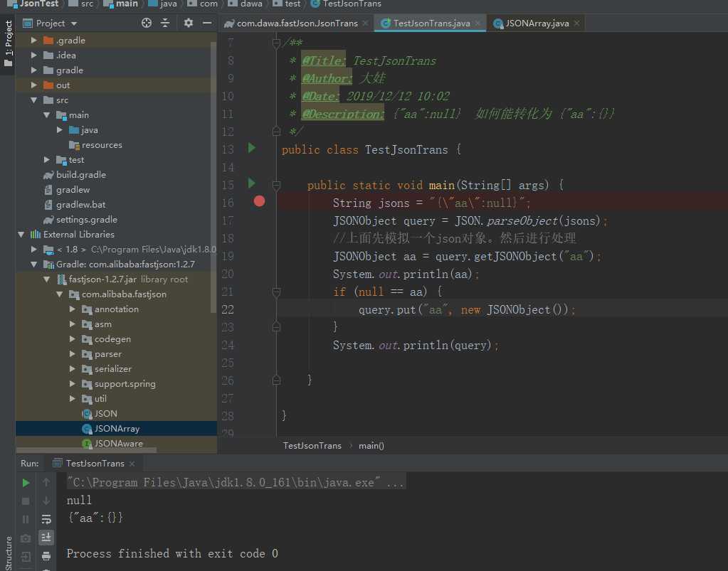Toggle soft-wrap in Run console
The image size is (728, 571).
coord(46,519)
